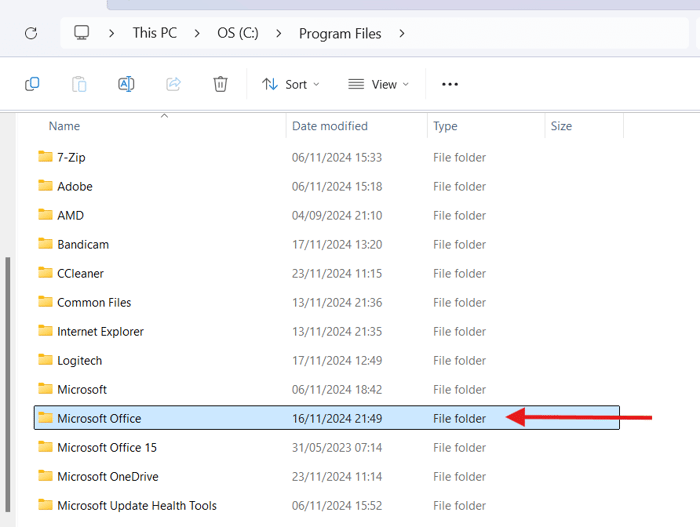
Task: Select the Microsoft folder name
Action: pyautogui.click(x=82, y=389)
